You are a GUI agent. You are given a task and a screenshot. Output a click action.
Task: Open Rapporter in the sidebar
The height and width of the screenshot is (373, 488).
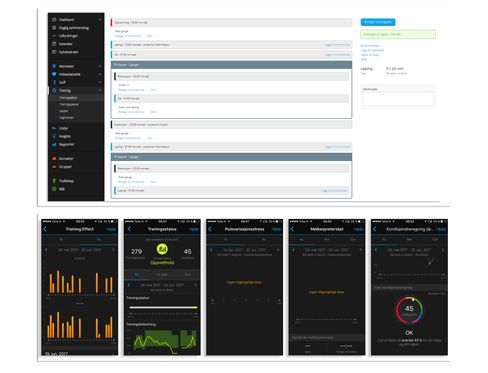tap(66, 144)
